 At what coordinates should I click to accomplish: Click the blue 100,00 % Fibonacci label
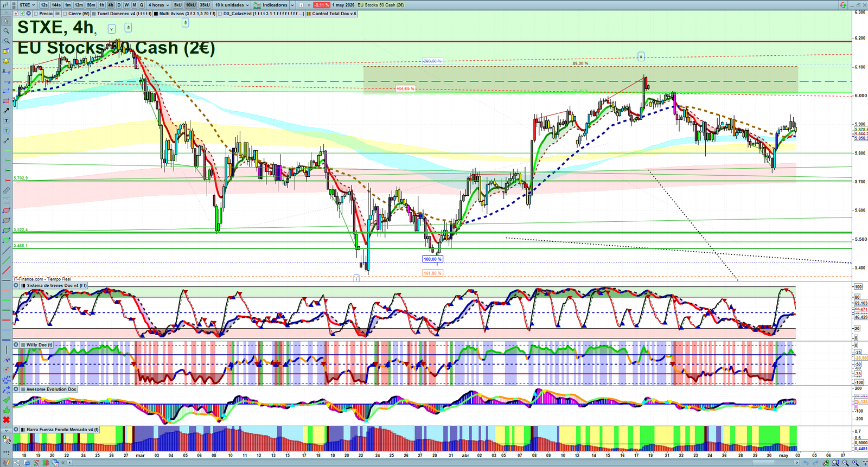coord(432,259)
